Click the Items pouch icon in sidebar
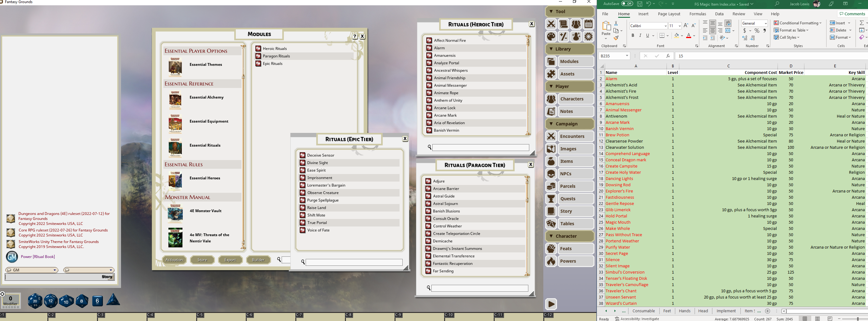This screenshot has width=868, height=321. tap(551, 161)
